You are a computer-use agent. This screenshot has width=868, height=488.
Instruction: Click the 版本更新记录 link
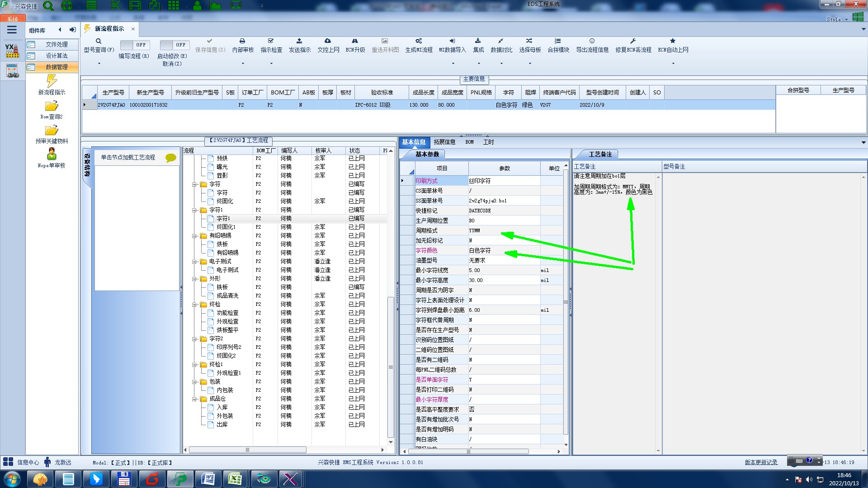click(761, 462)
